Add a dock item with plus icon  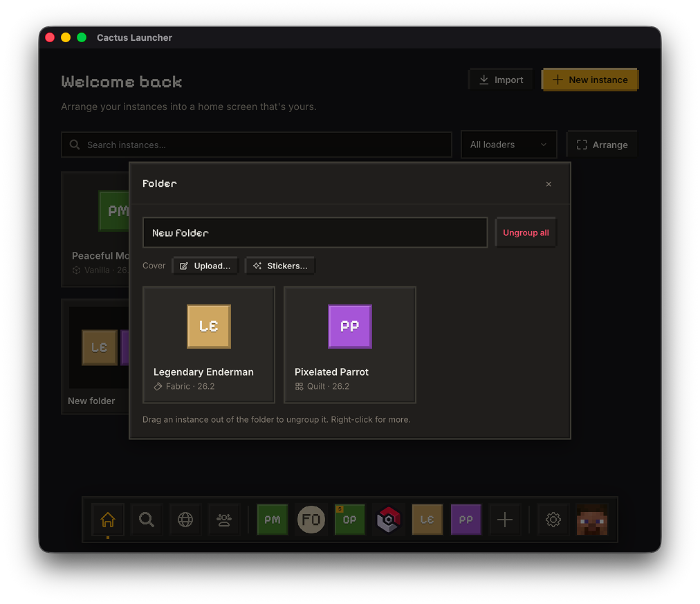pyautogui.click(x=505, y=520)
